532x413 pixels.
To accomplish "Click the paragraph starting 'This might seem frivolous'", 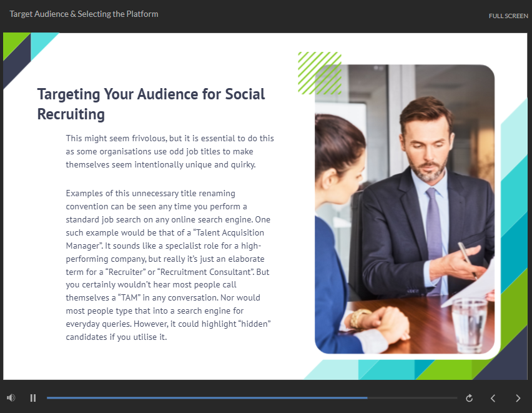I will 170,151.
